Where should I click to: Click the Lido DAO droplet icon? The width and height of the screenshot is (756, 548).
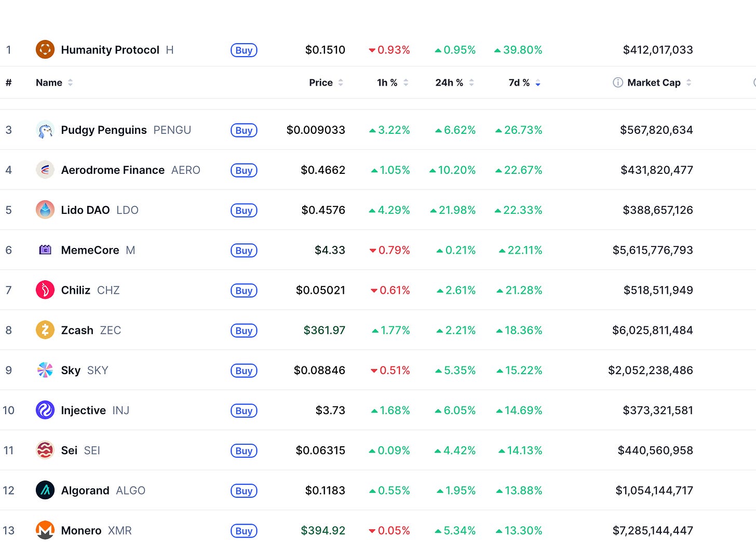click(x=45, y=210)
